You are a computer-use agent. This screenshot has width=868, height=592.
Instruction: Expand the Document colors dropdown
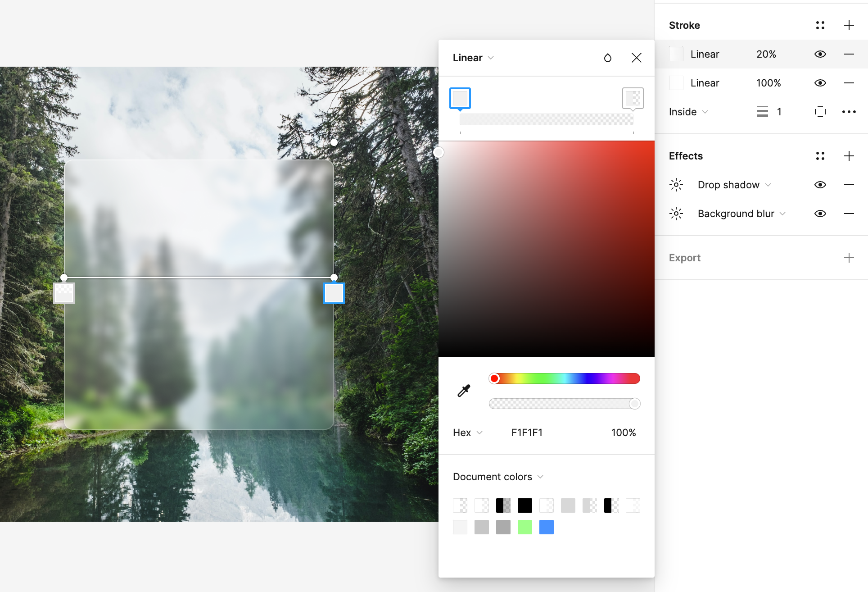497,477
